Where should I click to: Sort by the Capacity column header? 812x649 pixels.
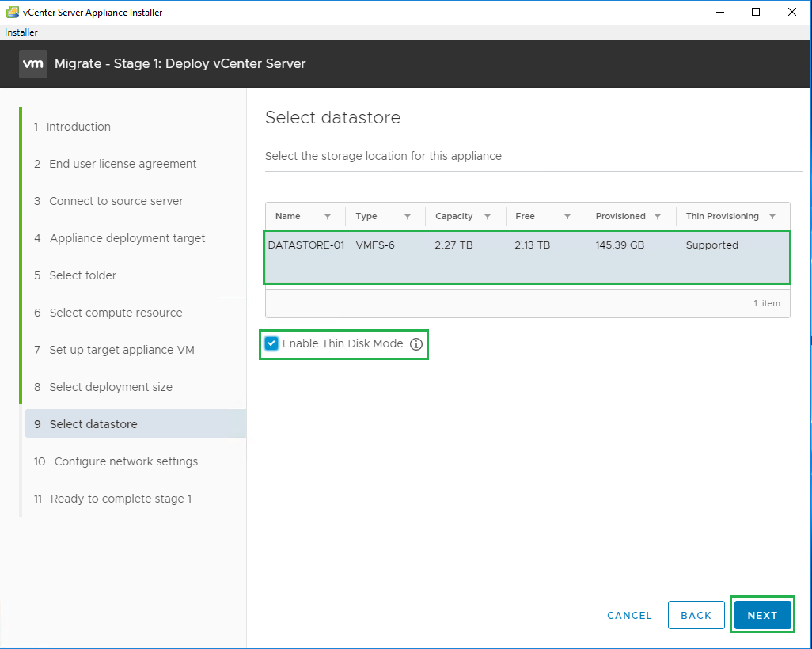454,217
